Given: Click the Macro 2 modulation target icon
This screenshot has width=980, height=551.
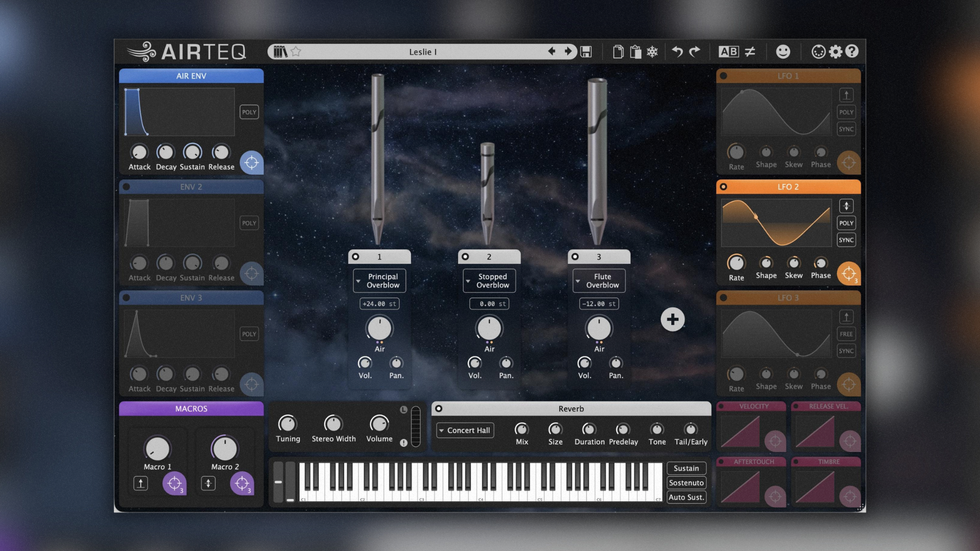Looking at the screenshot, I should (242, 483).
